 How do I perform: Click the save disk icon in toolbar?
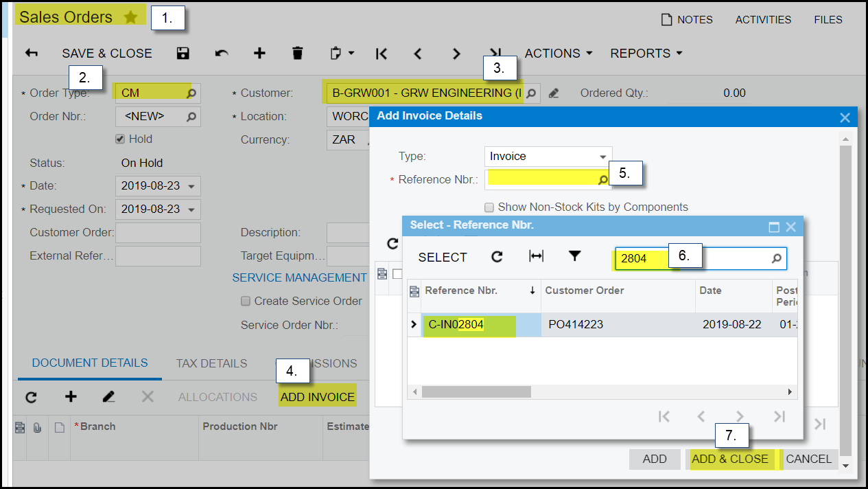tap(183, 54)
